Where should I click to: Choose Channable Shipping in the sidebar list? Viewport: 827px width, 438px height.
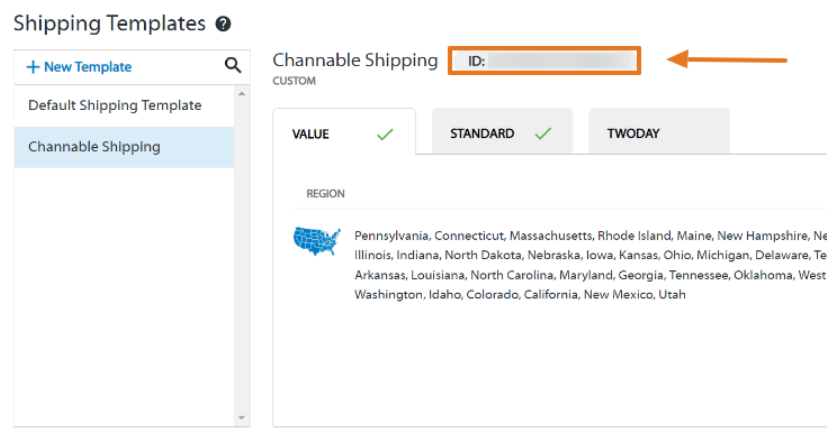pyautogui.click(x=94, y=147)
